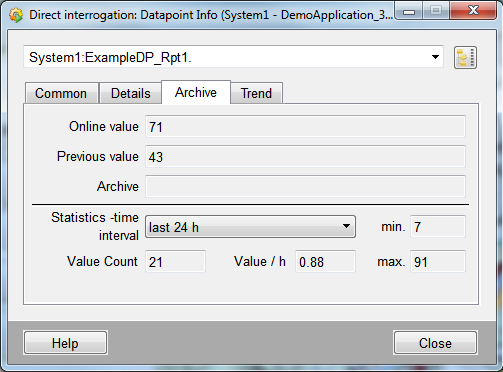Click the application gear icon in title bar

pos(16,15)
